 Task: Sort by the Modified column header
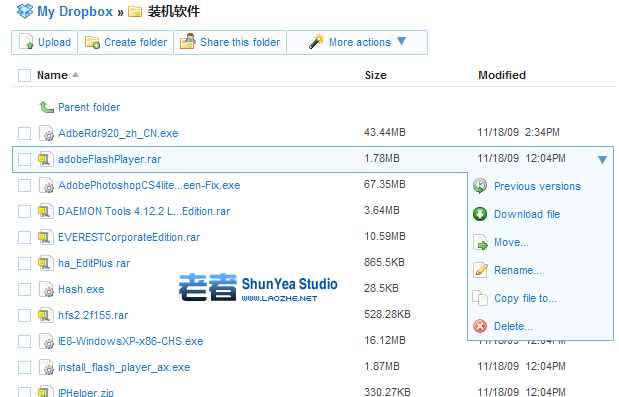click(x=502, y=75)
